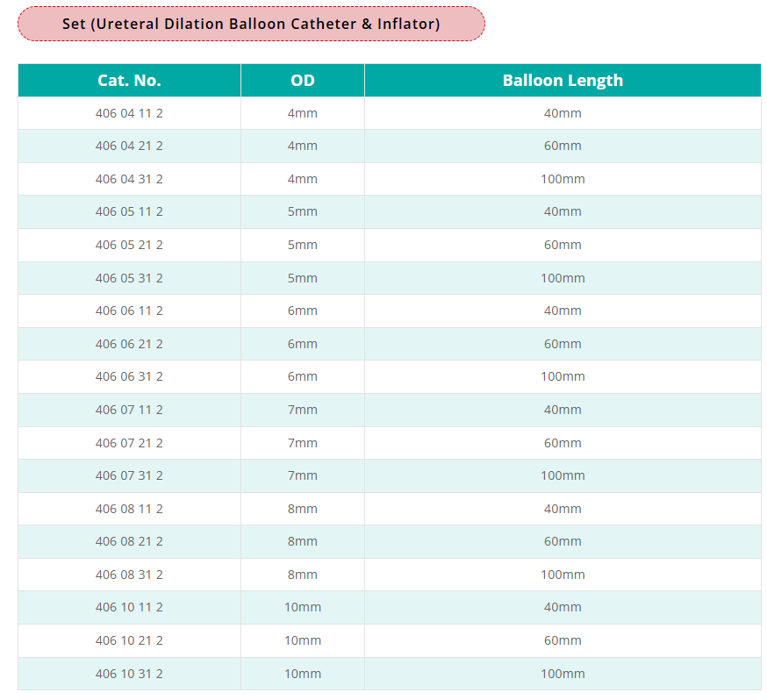
Task: Click catalog number 406 04 31 2
Action: (x=129, y=179)
